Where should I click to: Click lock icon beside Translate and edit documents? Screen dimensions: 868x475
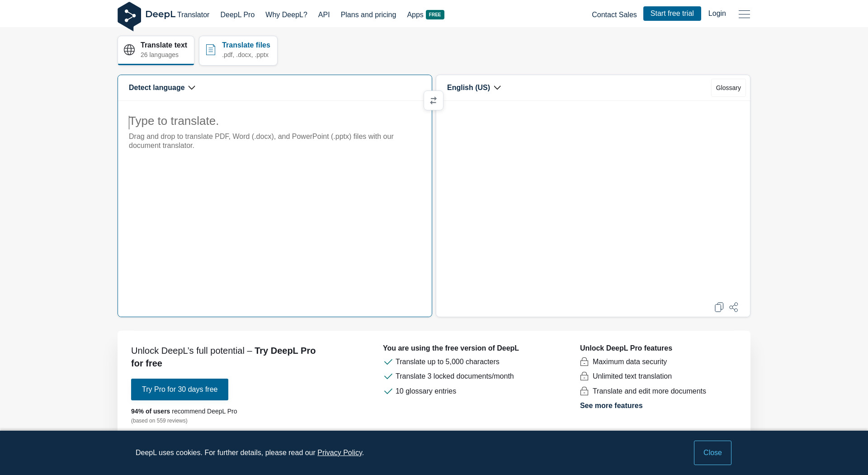coord(584,391)
